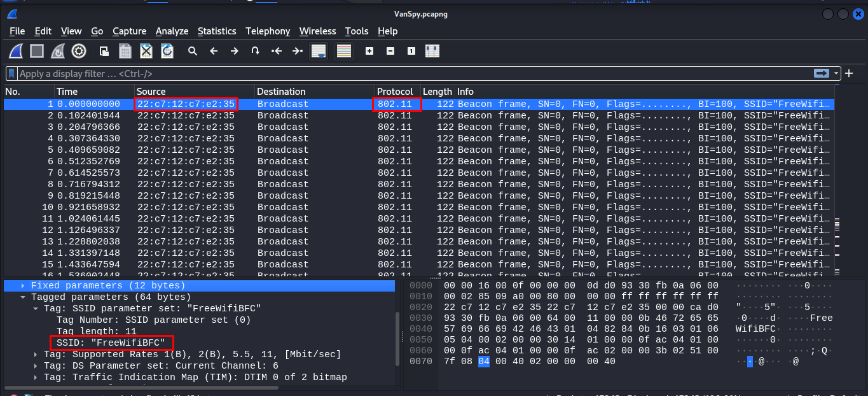
Task: Select packet number 15 at time 1.433647594
Action: tap(418, 265)
